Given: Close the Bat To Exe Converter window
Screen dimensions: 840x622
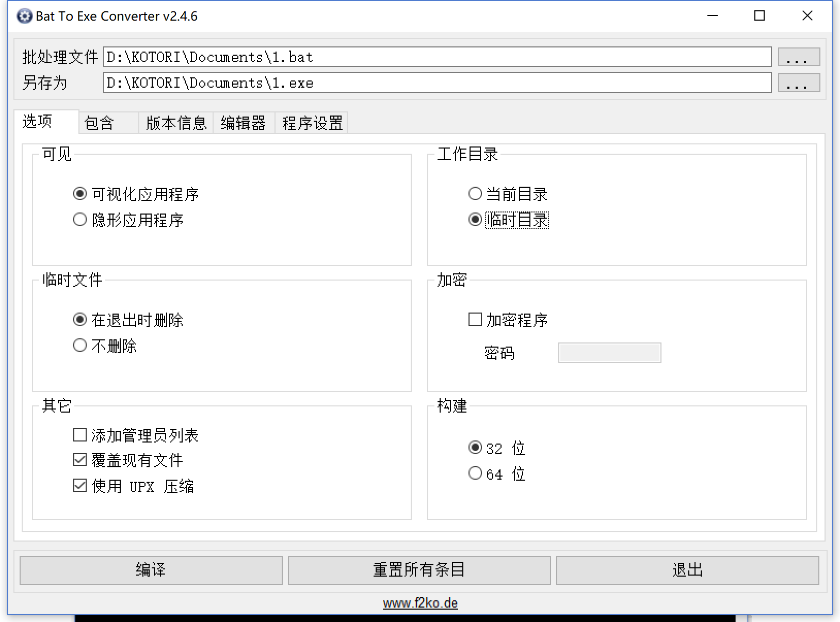Looking at the screenshot, I should pyautogui.click(x=807, y=16).
